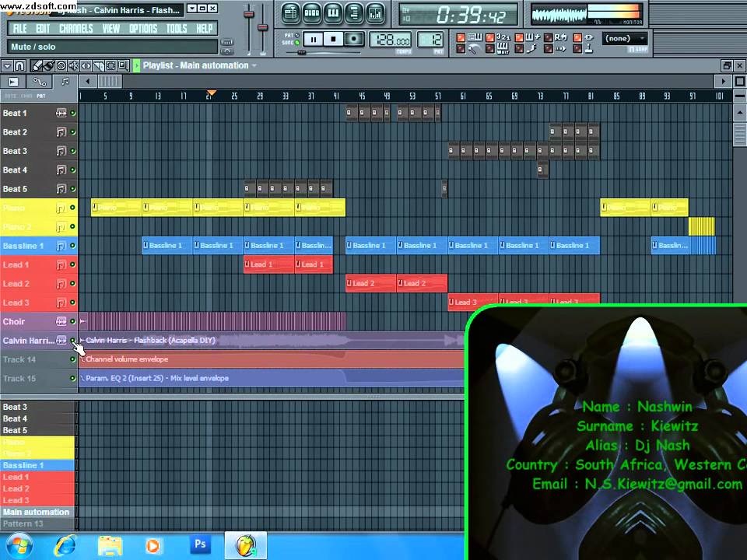The image size is (747, 560).
Task: Show the pattern clips note button
Action: click(x=65, y=82)
